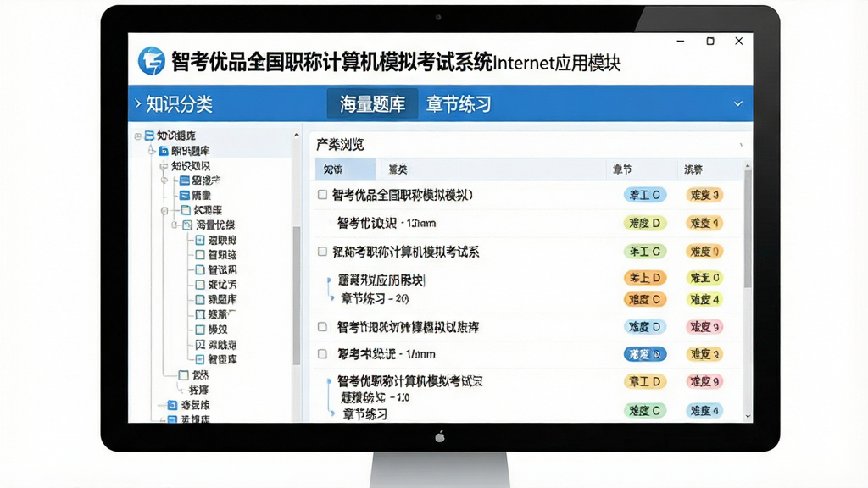Select the 章节练习 - 20 entry

pyautogui.click(x=374, y=299)
